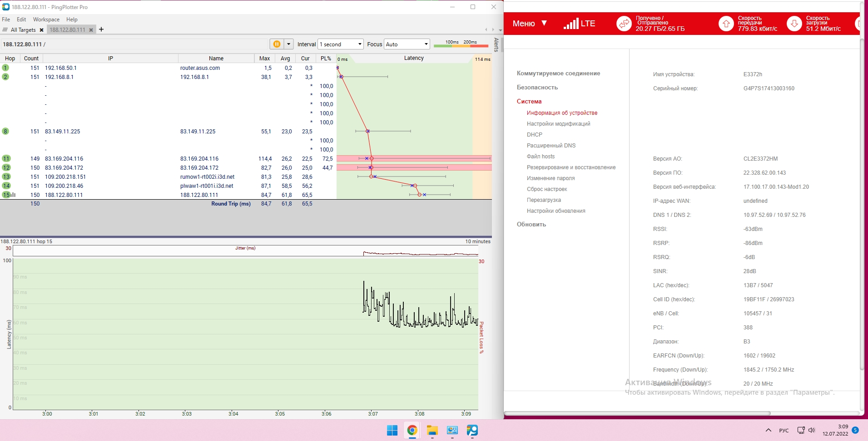Image resolution: width=868 pixels, height=441 pixels.
Task: Select hop 2 green circle
Action: (5, 77)
